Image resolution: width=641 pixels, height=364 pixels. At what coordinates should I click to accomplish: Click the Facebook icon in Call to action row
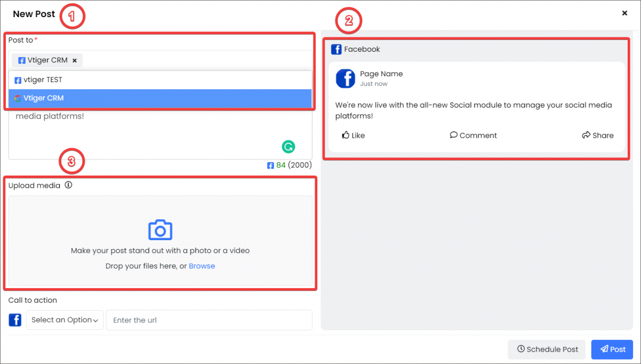tap(15, 320)
